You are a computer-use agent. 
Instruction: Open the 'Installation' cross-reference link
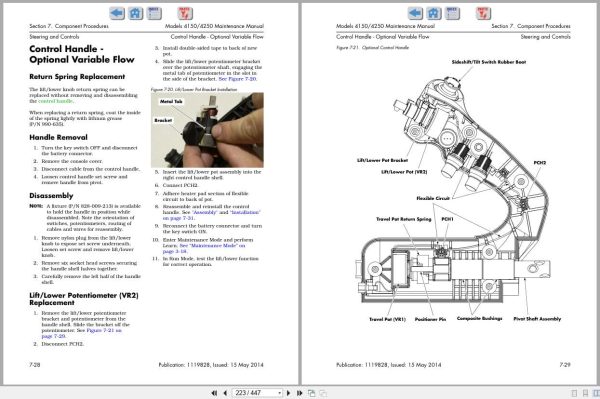tap(245, 212)
